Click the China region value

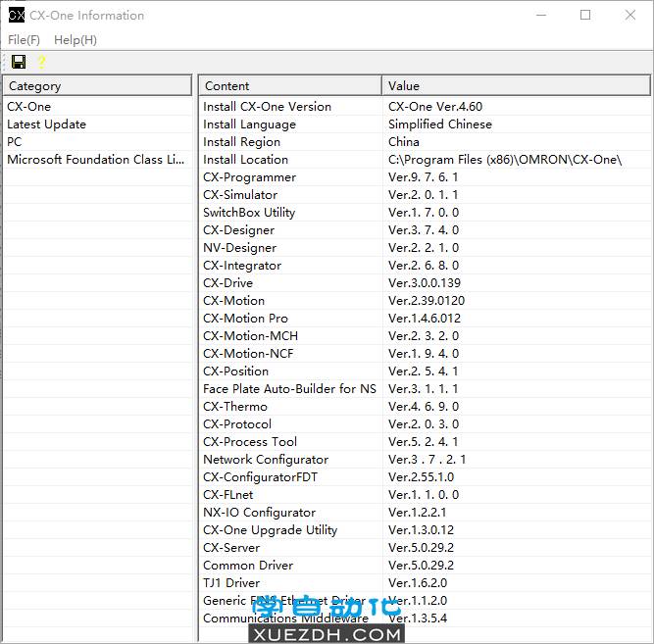click(403, 142)
